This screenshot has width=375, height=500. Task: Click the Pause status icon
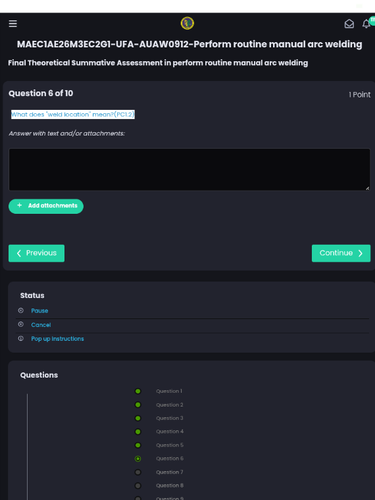[x=21, y=310]
